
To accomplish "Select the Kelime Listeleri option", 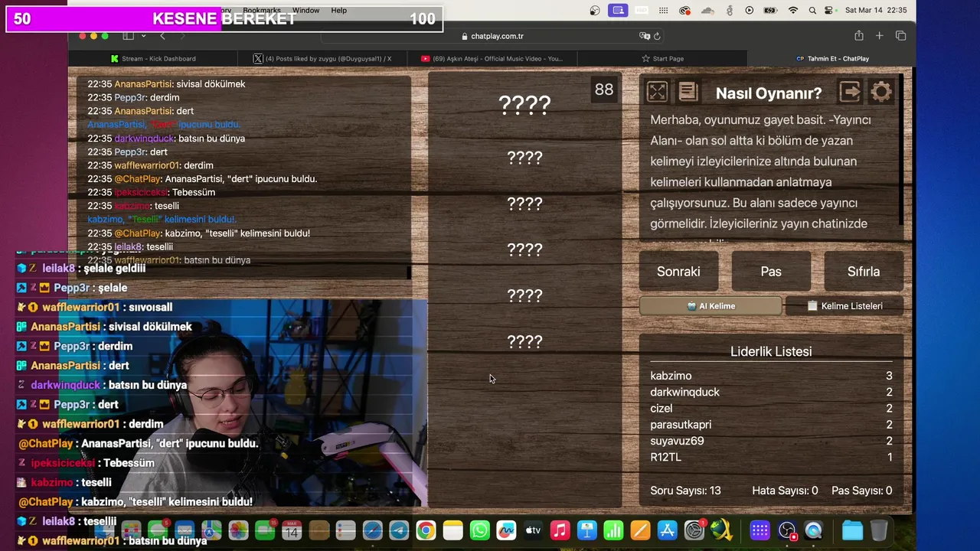I will click(x=844, y=306).
